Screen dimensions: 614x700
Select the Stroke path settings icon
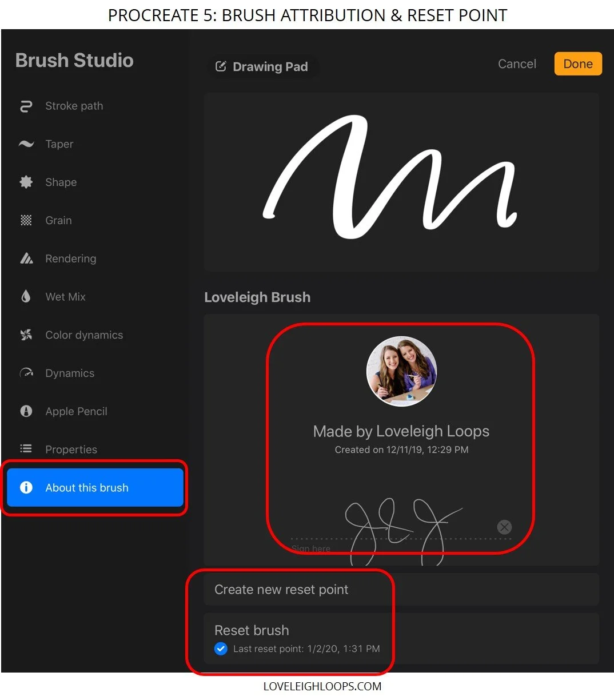(26, 106)
